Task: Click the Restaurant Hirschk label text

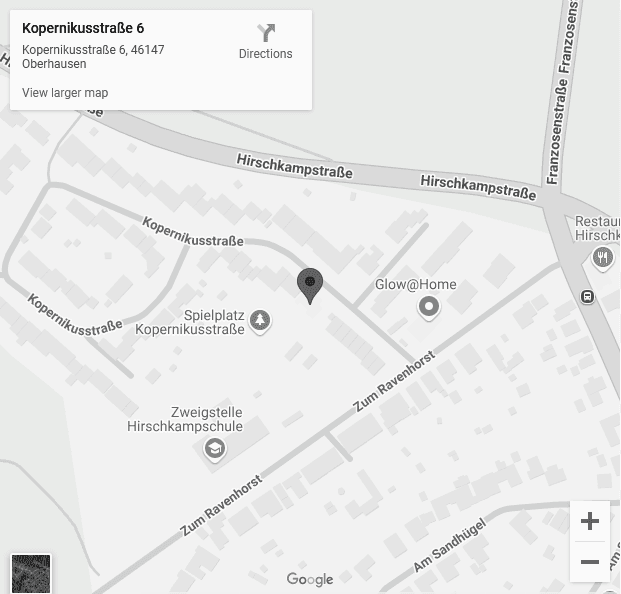Action: tap(598, 228)
